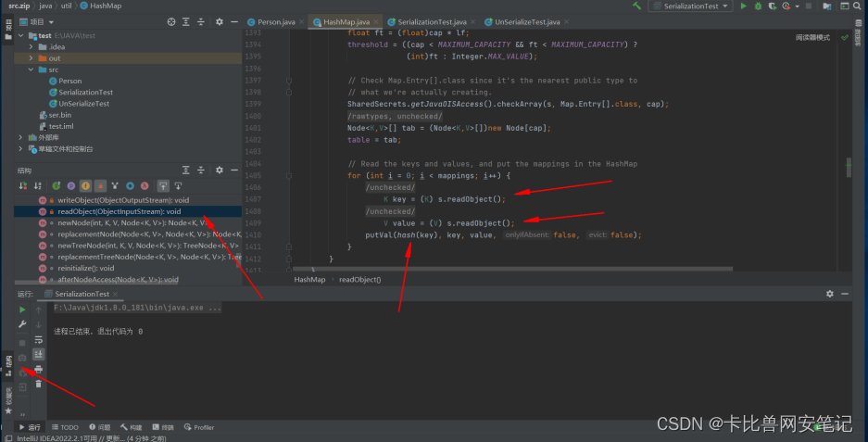Toggle show properties purple P icon
Viewport: 868px width, 442px height.
(70, 186)
